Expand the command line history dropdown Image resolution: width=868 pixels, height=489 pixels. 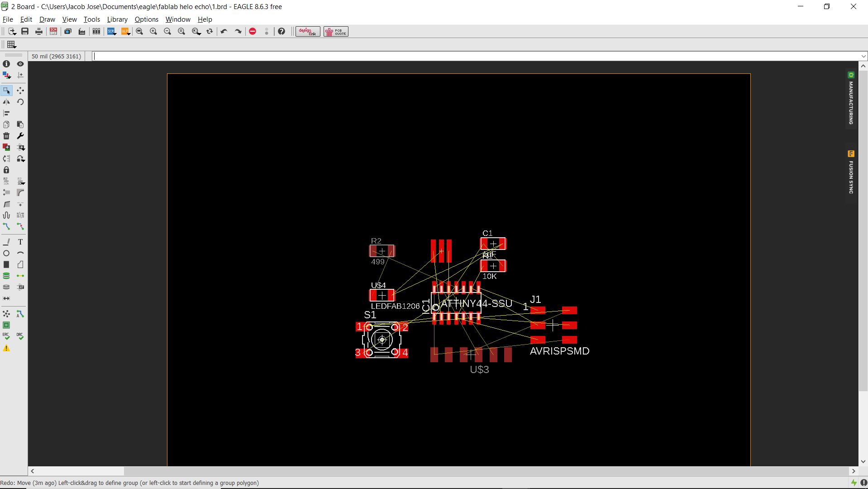(863, 56)
